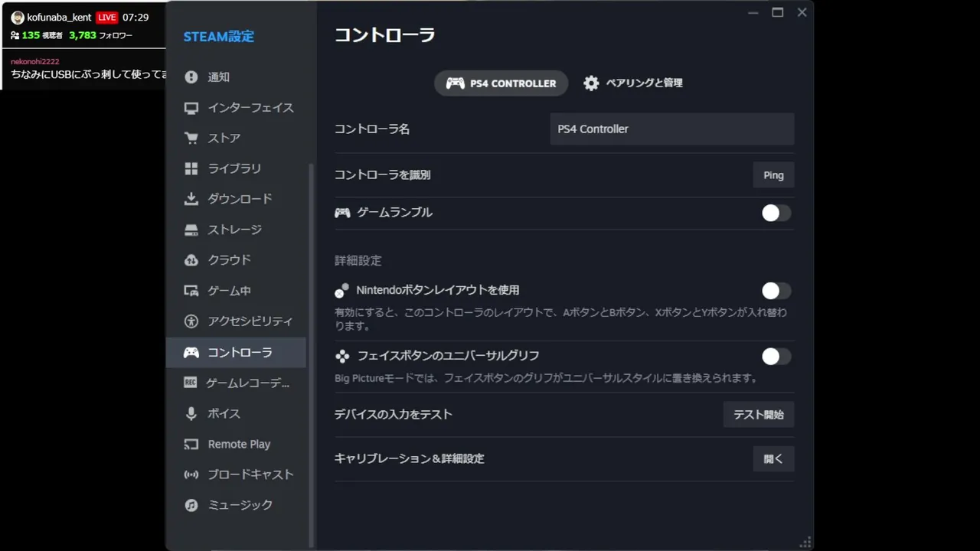Click the STEAM設定 header title
Screen dimensions: 980x551
219,37
